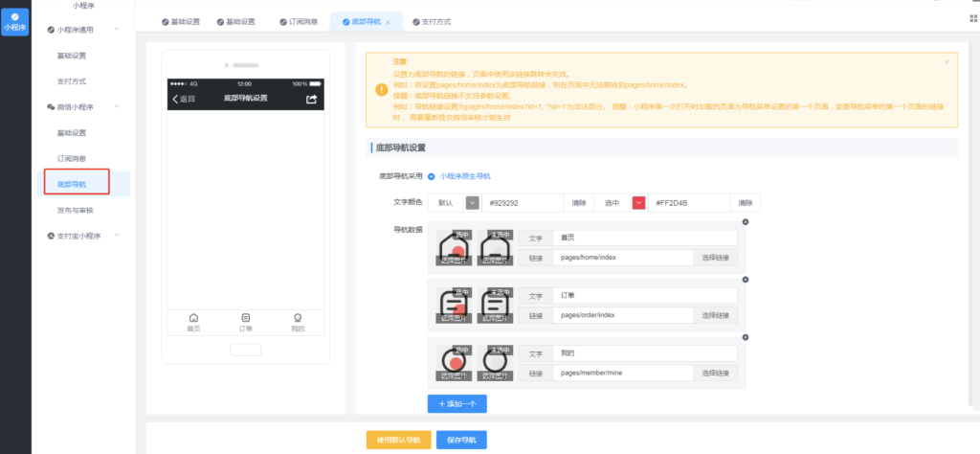The image size is (980, 454).
Task: Close the yellow 注意 notice box
Action: [947, 61]
